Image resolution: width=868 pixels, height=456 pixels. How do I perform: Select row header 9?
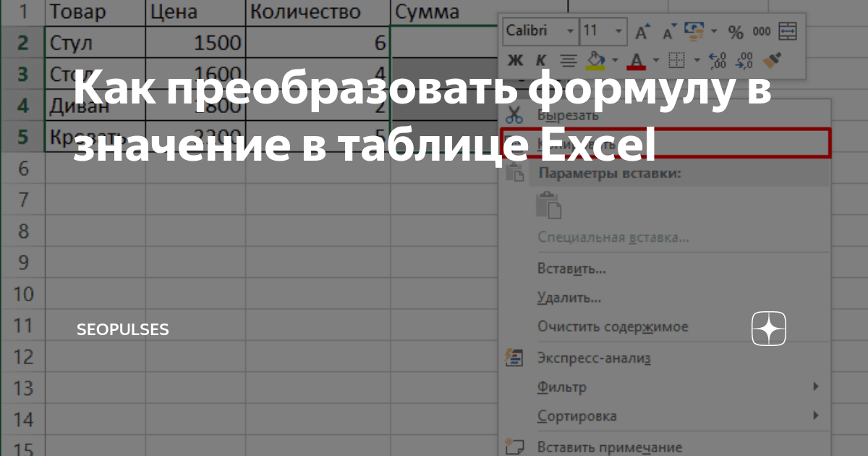22,263
